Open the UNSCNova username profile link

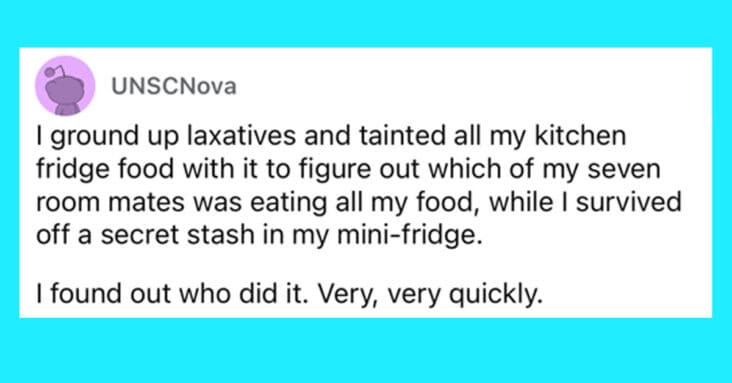(174, 86)
